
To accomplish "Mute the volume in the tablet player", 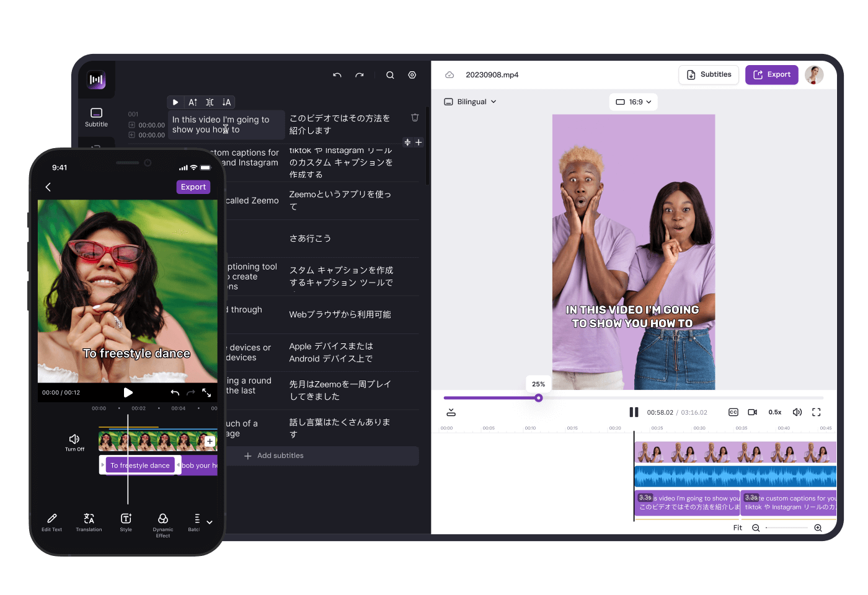I will (x=797, y=412).
